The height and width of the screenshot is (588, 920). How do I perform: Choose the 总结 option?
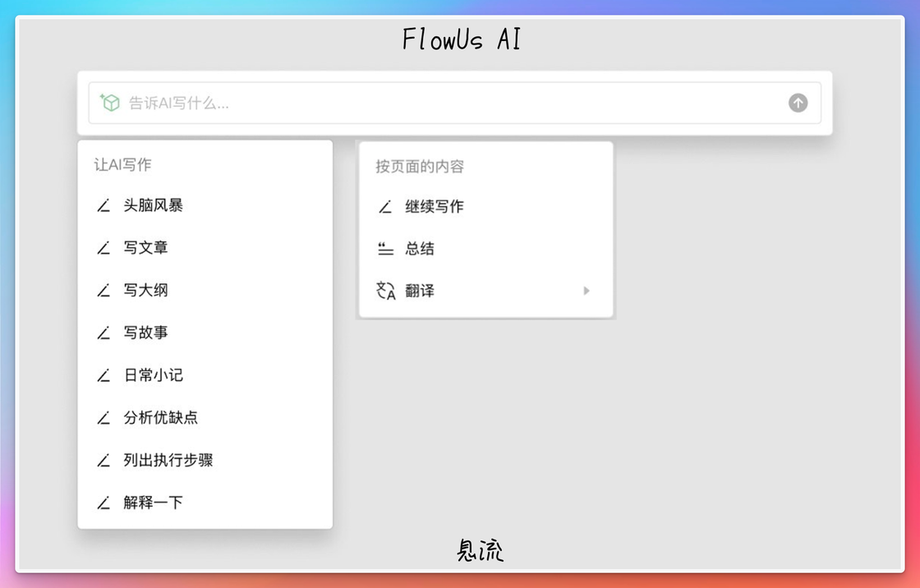[x=485, y=249]
